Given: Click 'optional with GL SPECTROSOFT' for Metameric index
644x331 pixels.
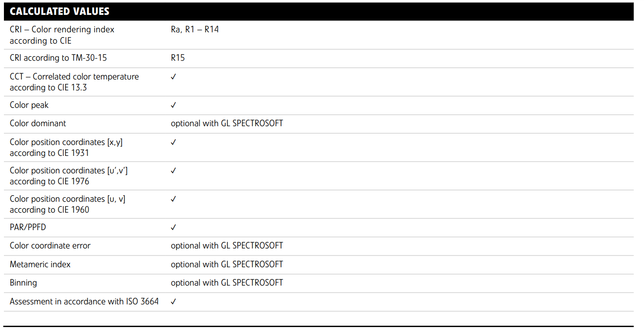Looking at the screenshot, I should pyautogui.click(x=227, y=265).
